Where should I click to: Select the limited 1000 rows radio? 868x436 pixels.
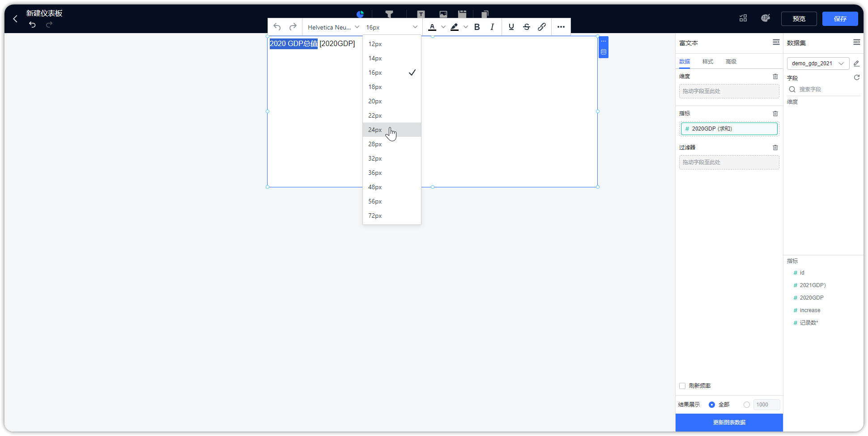747,405
